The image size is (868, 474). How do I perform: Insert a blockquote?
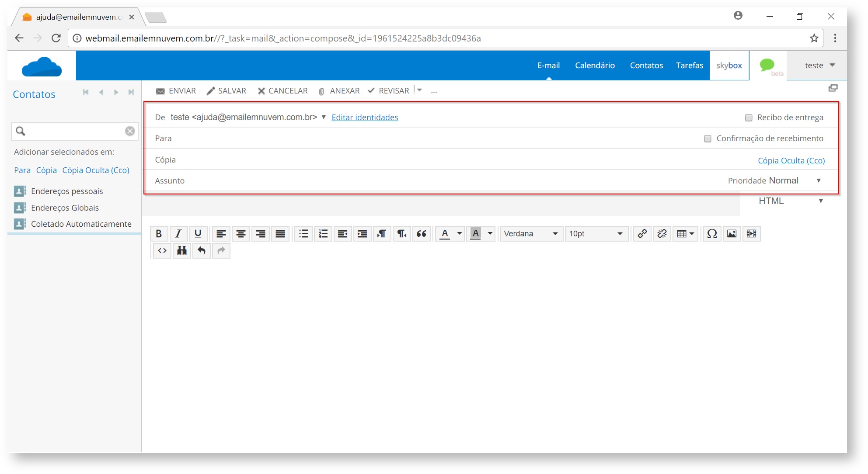coord(421,234)
